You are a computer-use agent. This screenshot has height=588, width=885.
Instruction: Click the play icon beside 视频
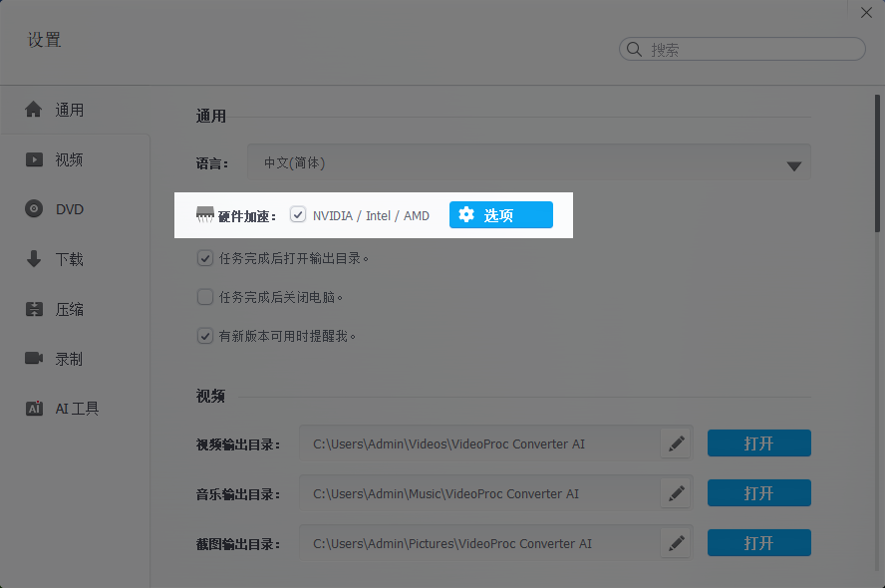[x=34, y=159]
